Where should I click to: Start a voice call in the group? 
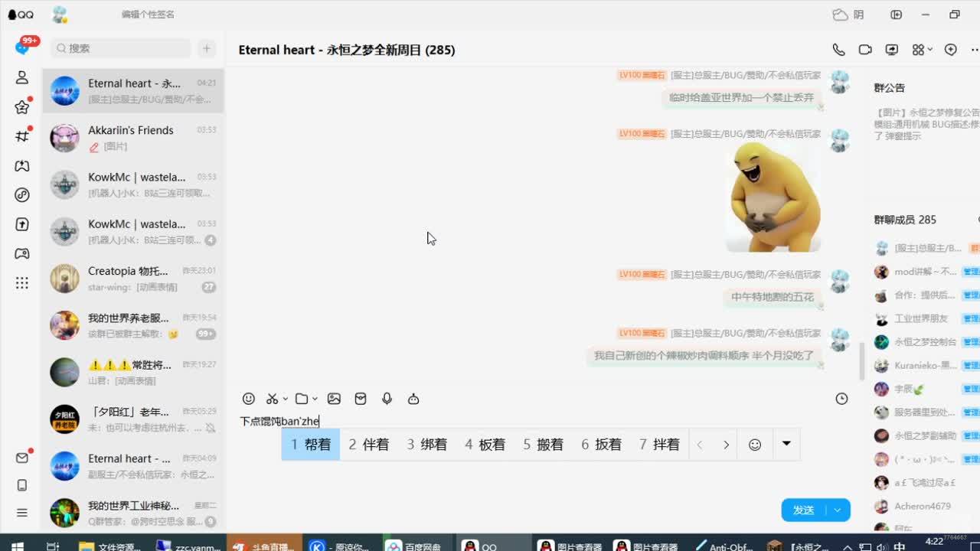839,50
